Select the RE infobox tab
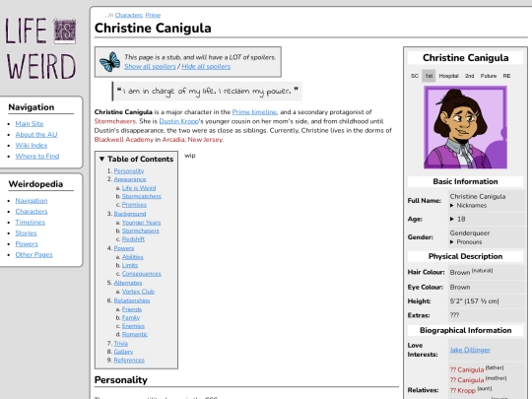The height and width of the screenshot is (399, 532). coord(506,76)
